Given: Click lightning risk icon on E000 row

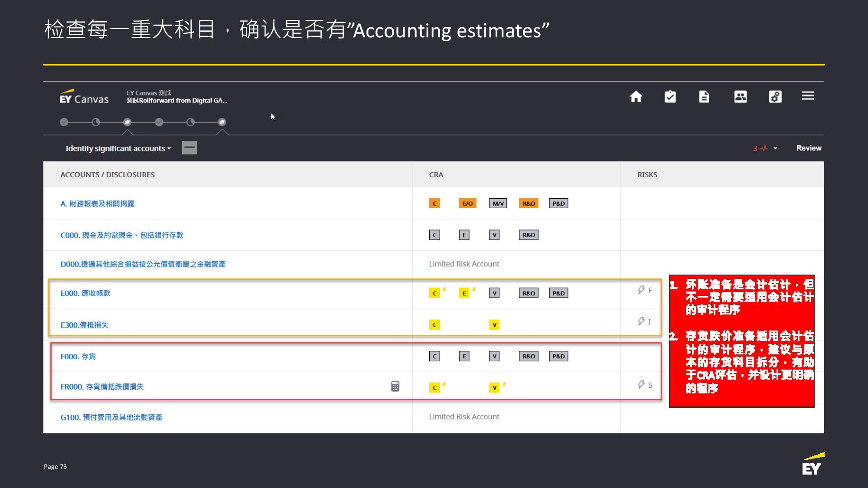Looking at the screenshot, I should [x=641, y=289].
